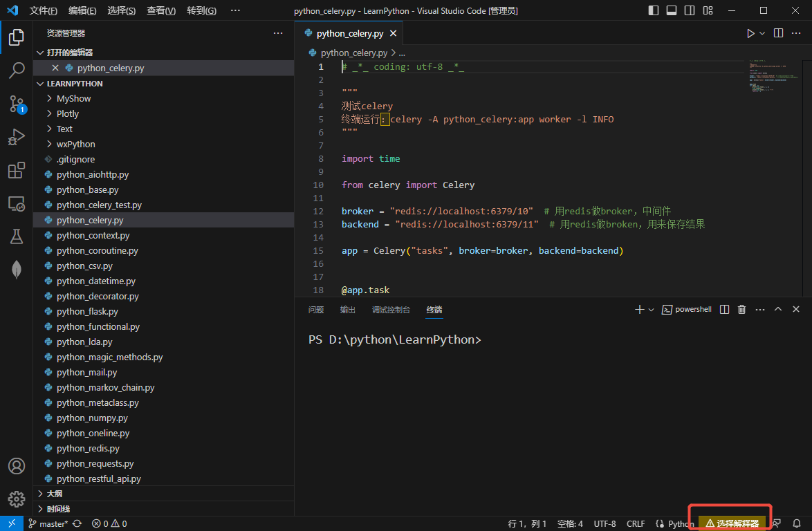
Task: Open Explorer panel more actions ellipsis
Action: (278, 33)
